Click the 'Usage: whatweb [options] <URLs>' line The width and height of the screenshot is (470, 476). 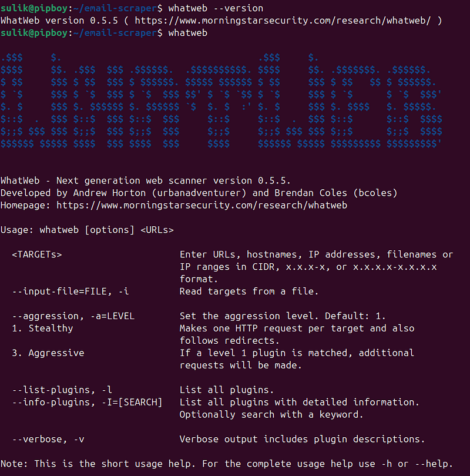pyautogui.click(x=87, y=230)
